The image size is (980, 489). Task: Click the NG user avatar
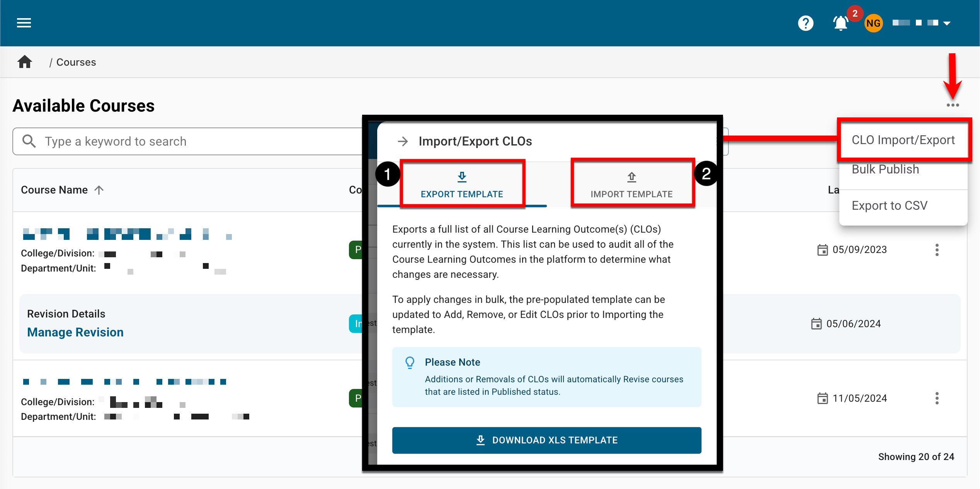coord(873,23)
